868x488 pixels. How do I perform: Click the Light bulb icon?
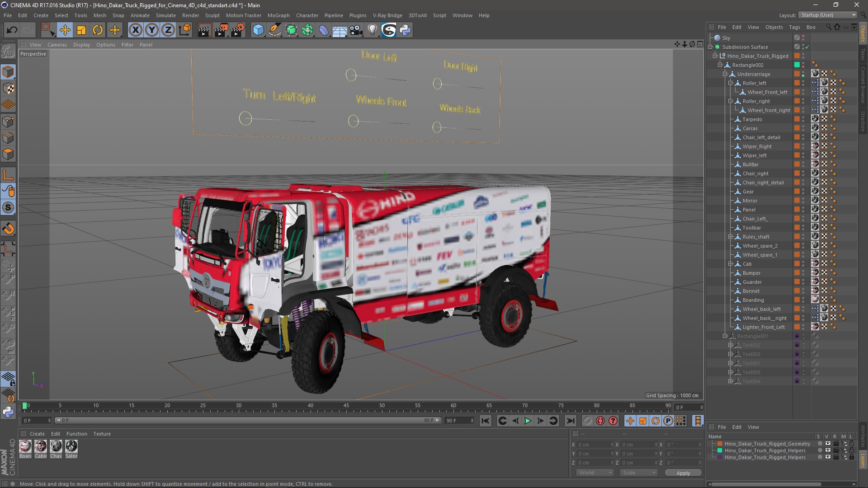[x=372, y=30]
